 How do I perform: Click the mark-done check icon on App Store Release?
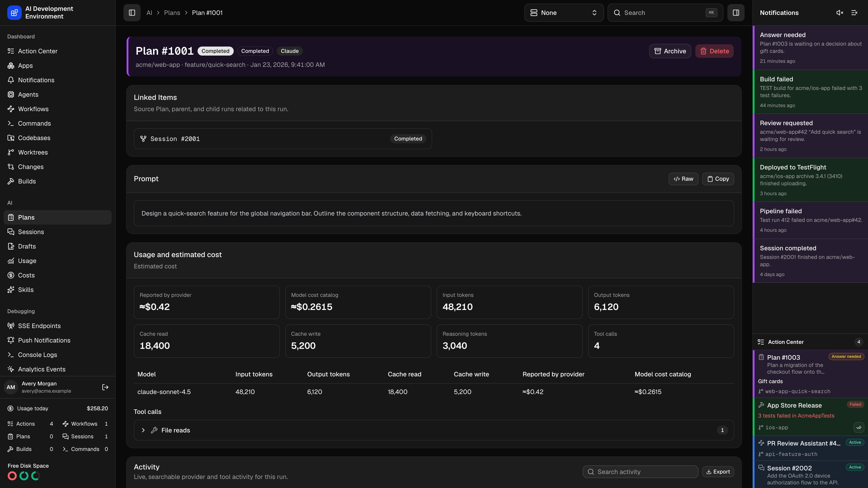pos(859,427)
